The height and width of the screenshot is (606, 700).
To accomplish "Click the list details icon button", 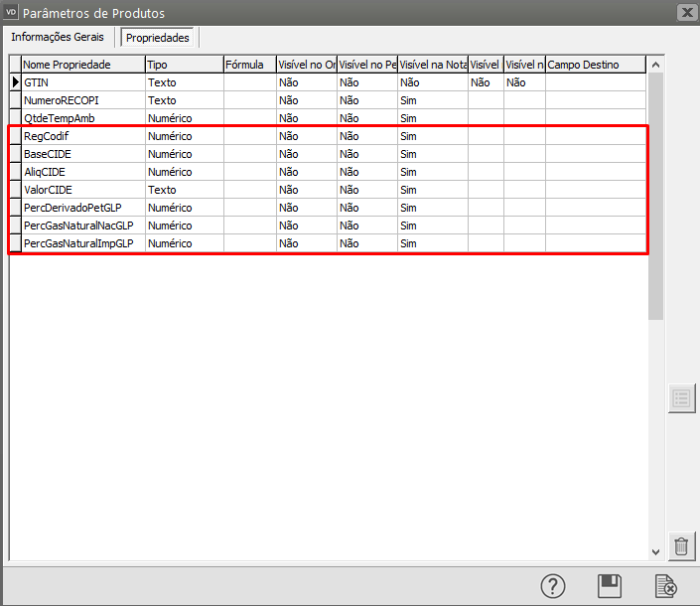I will coord(681,398).
